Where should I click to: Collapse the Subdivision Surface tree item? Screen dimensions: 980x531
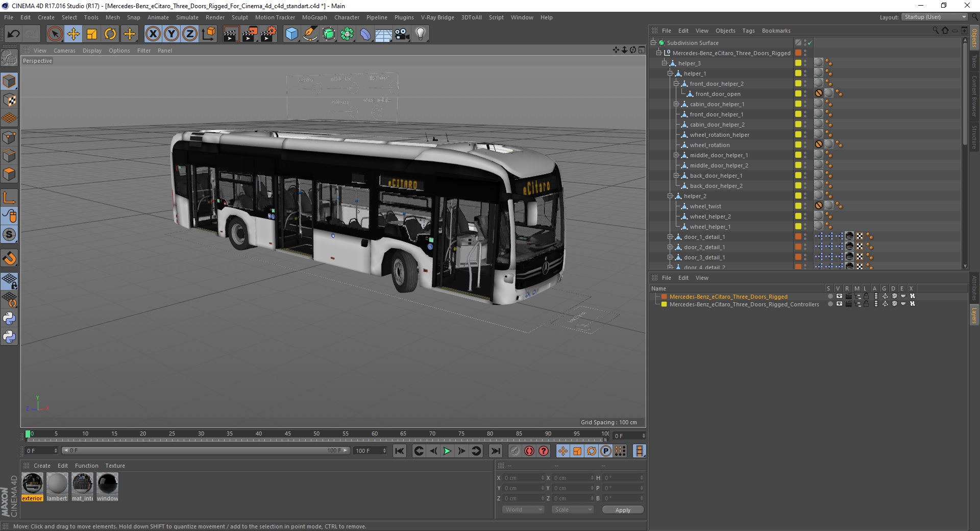(x=653, y=43)
